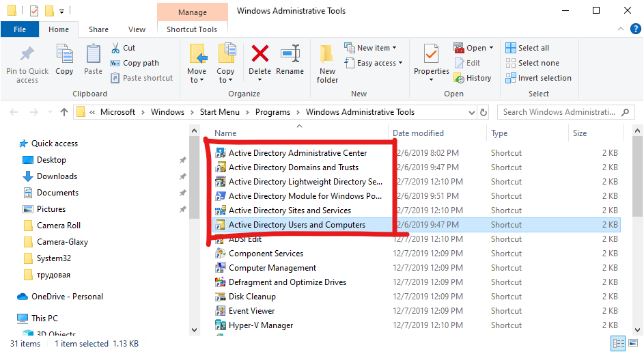Switch to the Home ribbon tab
Image resolution: width=644 pixels, height=352 pixels.
coord(59,29)
